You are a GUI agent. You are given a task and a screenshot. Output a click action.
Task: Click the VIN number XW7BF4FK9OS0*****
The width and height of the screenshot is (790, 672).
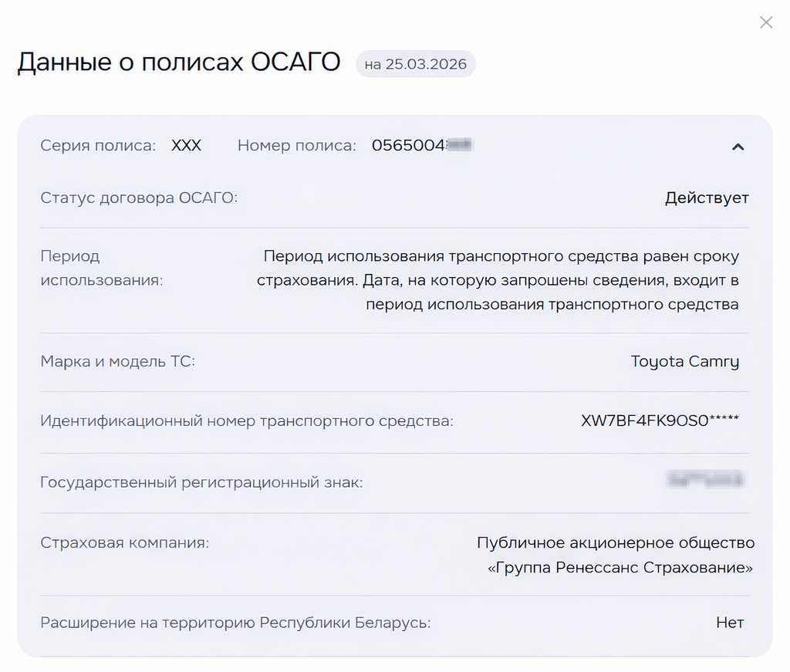(x=659, y=420)
